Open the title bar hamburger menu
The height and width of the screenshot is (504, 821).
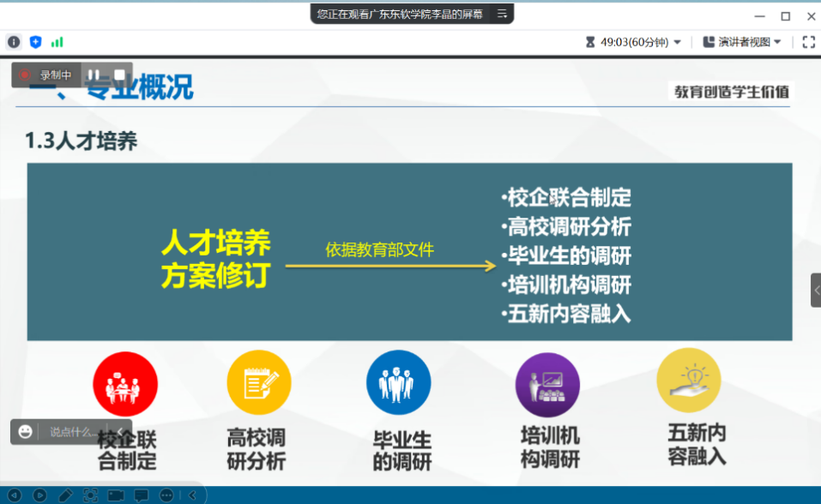pyautogui.click(x=501, y=13)
